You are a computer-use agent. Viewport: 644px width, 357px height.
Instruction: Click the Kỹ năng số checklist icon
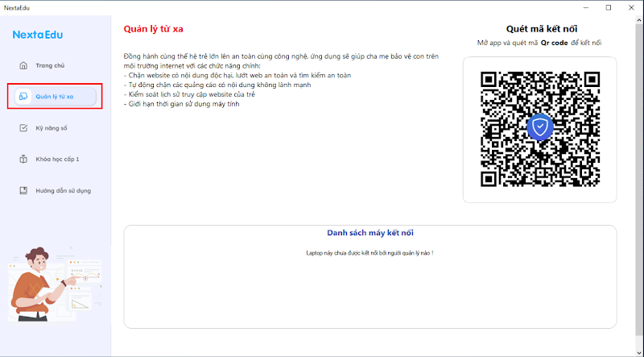click(x=23, y=128)
